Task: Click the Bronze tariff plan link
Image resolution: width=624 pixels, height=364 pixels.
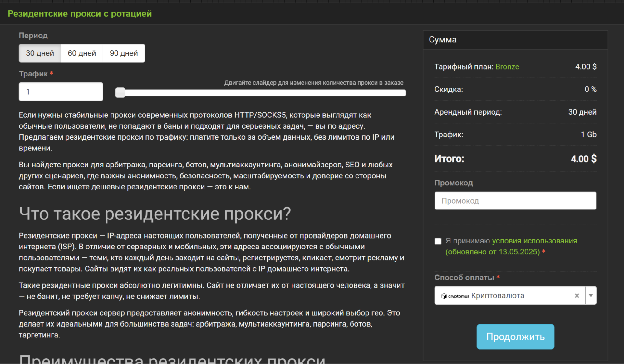Action: (508, 66)
